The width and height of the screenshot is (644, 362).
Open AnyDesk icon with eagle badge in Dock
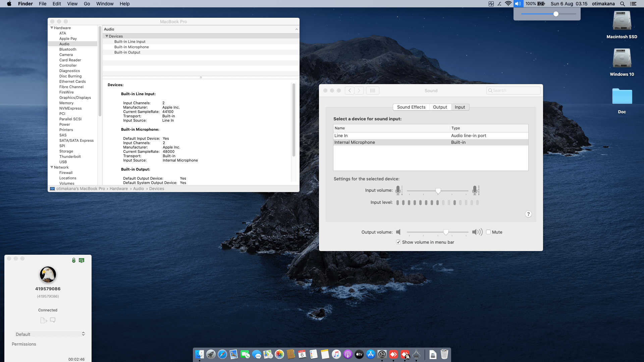pos(405,354)
